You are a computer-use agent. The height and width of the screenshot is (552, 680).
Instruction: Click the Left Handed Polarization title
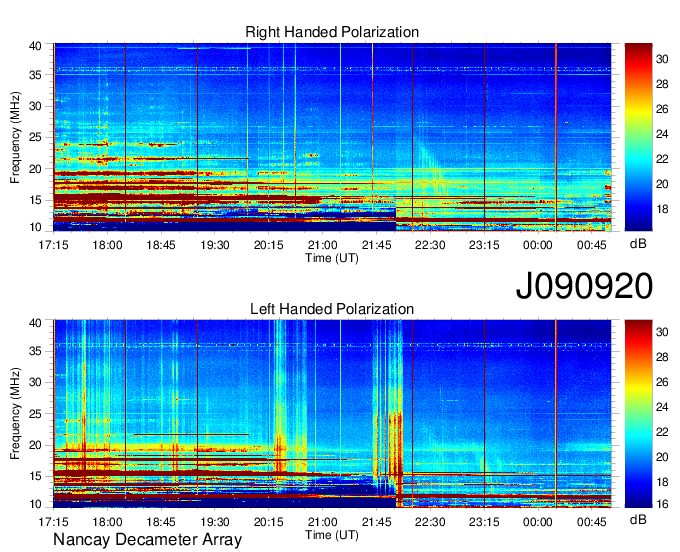(x=332, y=309)
